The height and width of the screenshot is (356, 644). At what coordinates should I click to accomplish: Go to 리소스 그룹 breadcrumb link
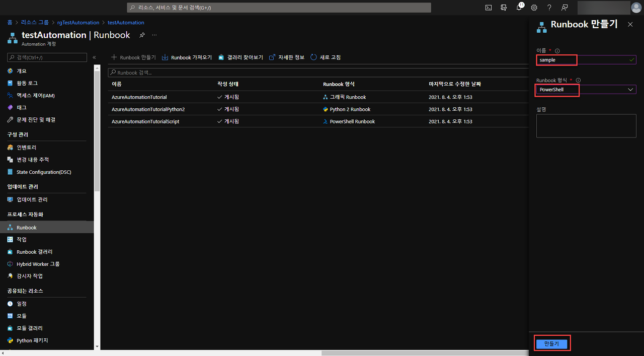pyautogui.click(x=35, y=22)
